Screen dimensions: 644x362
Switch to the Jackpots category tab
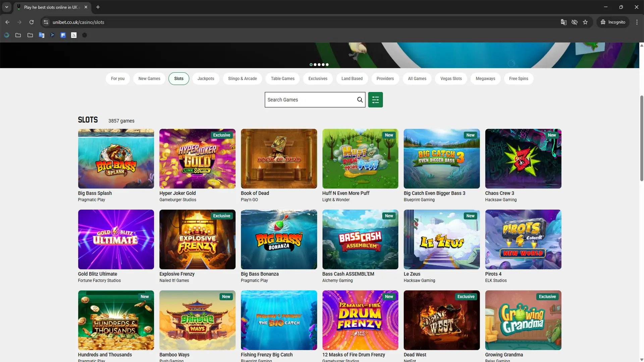(206, 78)
